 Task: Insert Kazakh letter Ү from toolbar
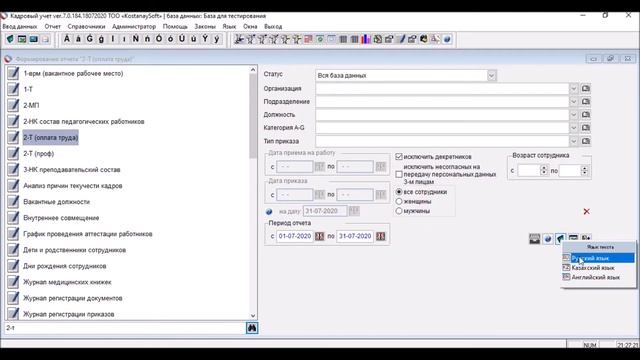(205, 39)
